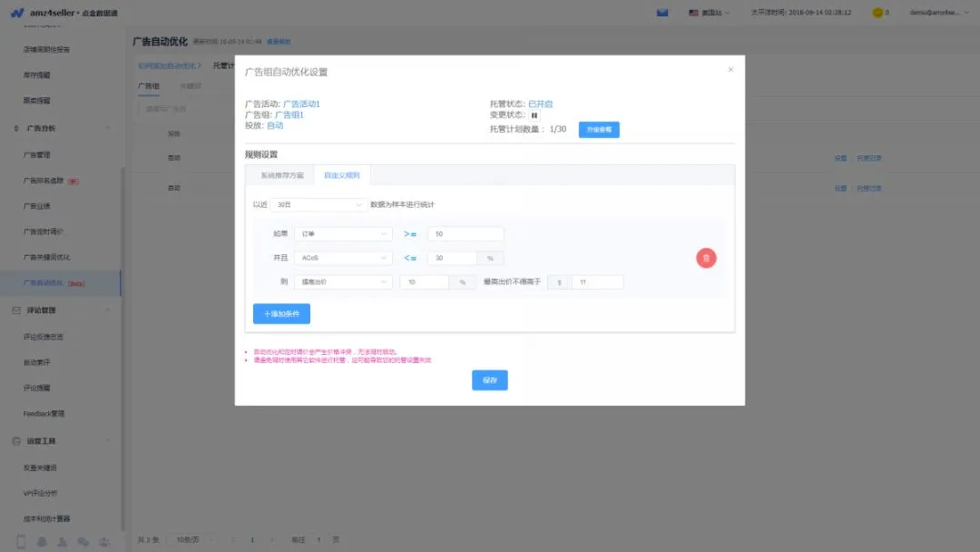
Task: Open the 提高出价 action dropdown
Action: 343,282
